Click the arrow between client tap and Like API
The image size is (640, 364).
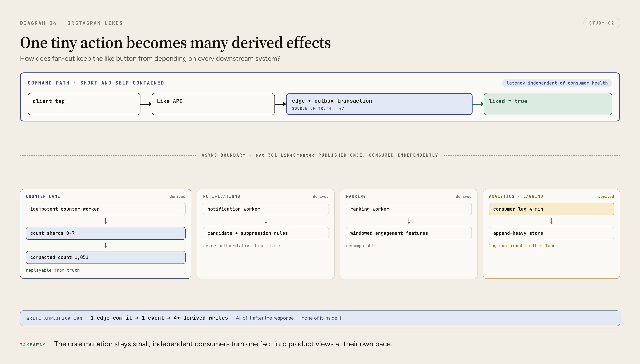pos(146,104)
